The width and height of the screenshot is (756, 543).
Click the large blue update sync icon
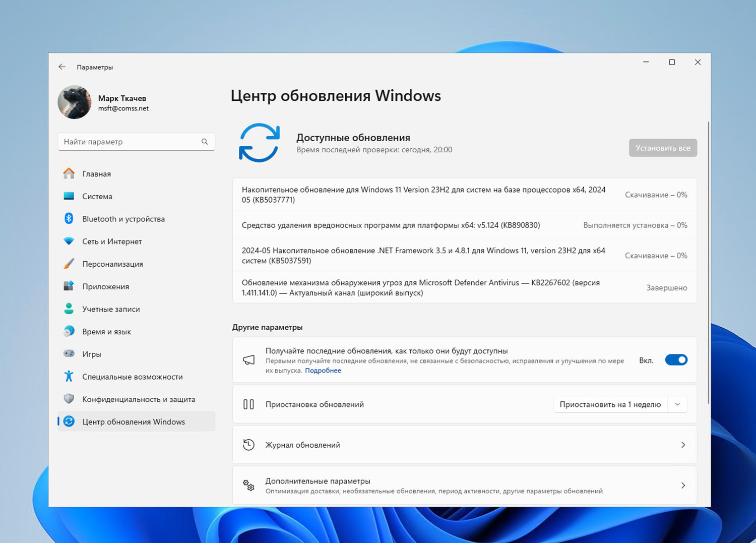coord(259,143)
